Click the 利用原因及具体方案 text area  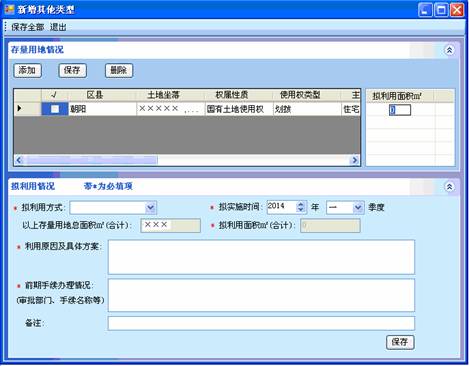(261, 257)
